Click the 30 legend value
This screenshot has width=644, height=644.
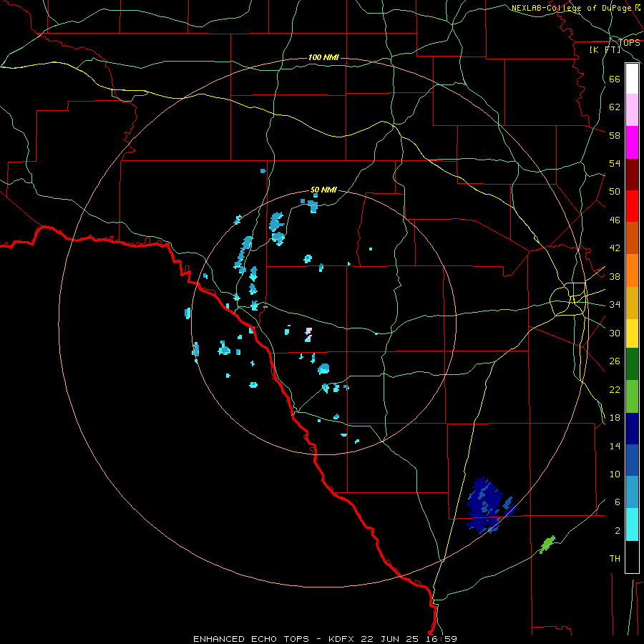pyautogui.click(x=615, y=333)
